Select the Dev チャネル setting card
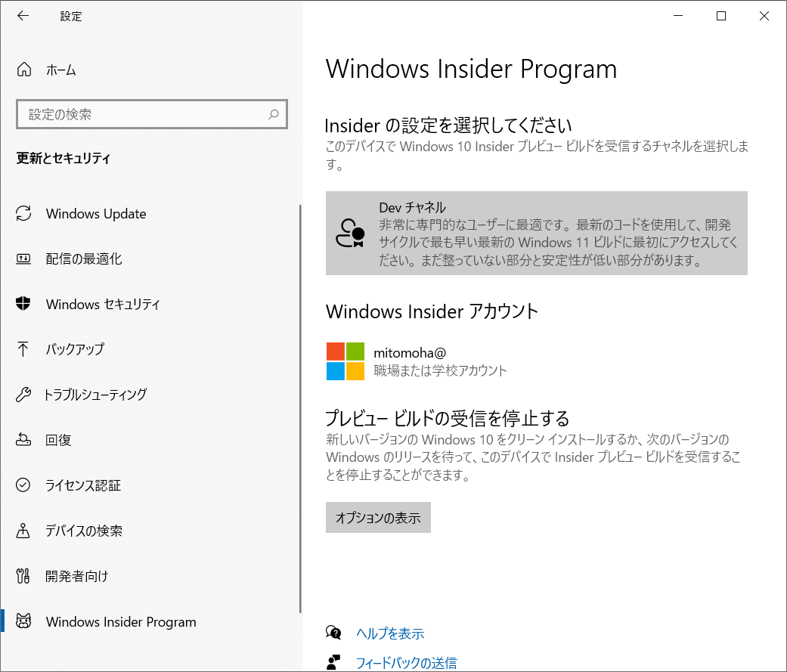 point(537,233)
